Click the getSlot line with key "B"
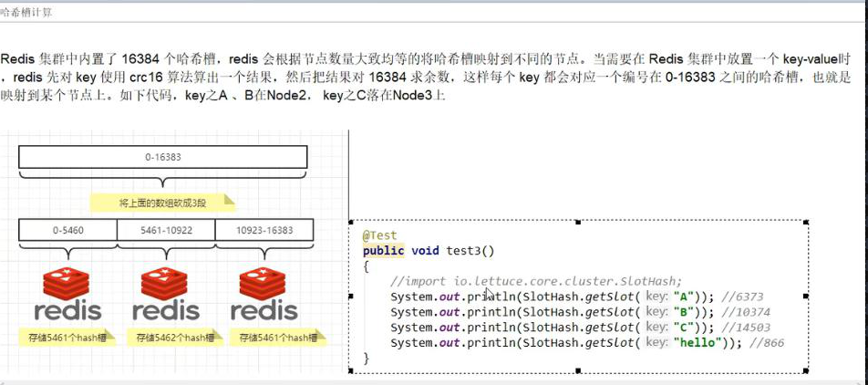 tap(580, 312)
